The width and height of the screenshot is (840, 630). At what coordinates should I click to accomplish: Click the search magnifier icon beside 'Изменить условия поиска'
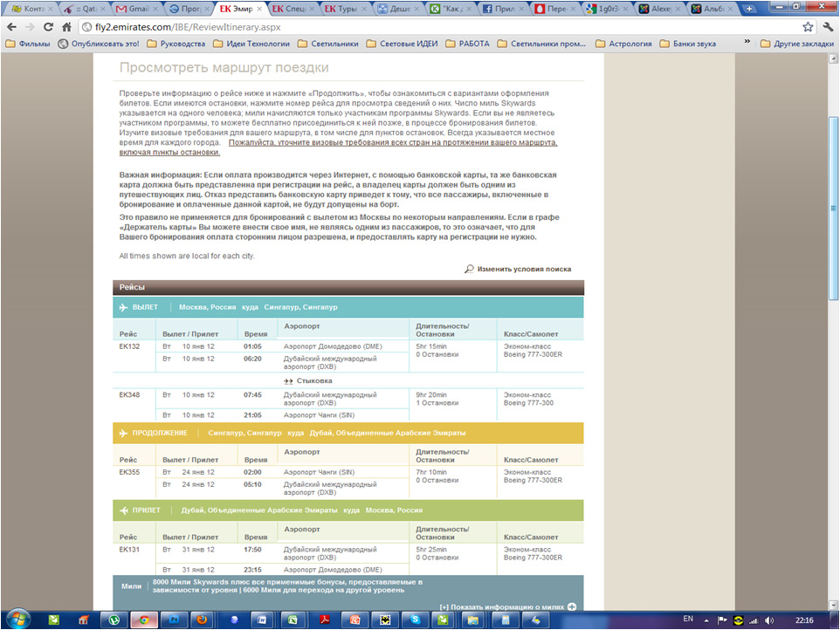[469, 269]
